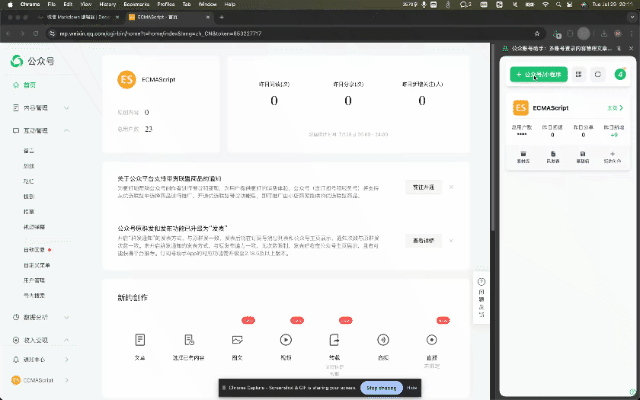Pin the side panel with the pin icon
Image resolution: width=640 pixels, height=400 pixels.
pos(619,48)
